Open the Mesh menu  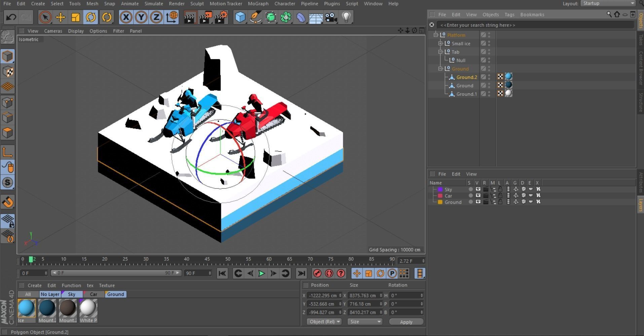tap(92, 4)
